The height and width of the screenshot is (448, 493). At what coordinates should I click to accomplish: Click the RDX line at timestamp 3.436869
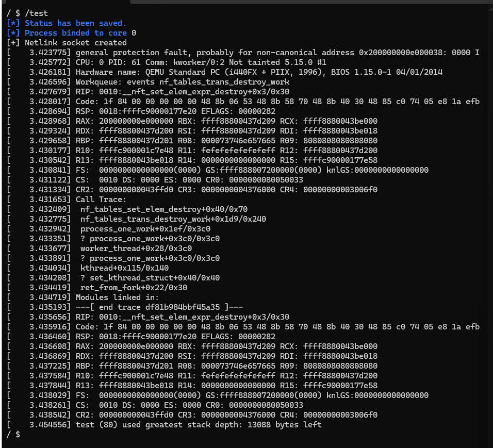(192, 356)
